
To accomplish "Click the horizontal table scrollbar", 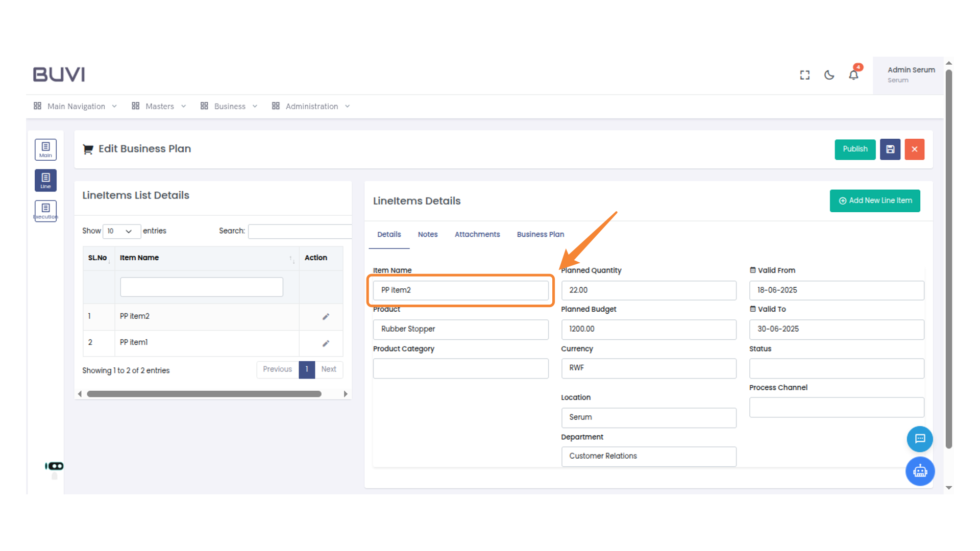I will pos(204,394).
